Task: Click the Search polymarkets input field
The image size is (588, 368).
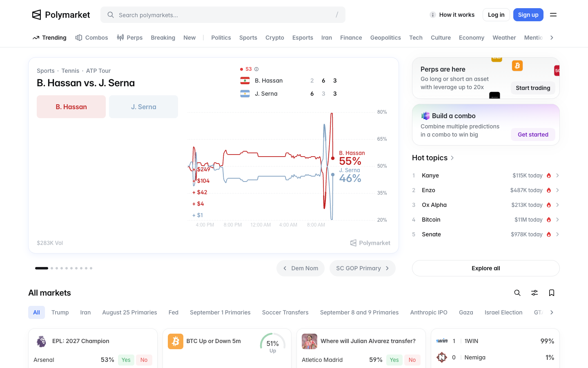Action: (223, 15)
